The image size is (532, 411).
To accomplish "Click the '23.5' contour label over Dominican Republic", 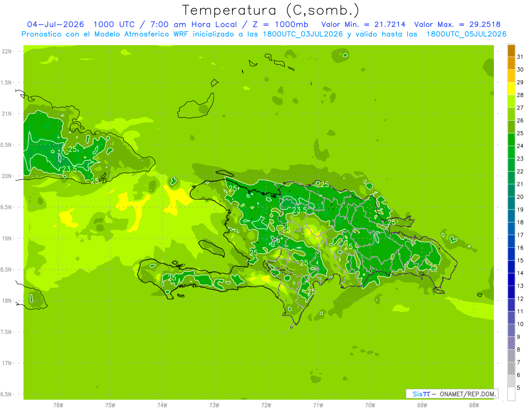I will pos(300,210).
